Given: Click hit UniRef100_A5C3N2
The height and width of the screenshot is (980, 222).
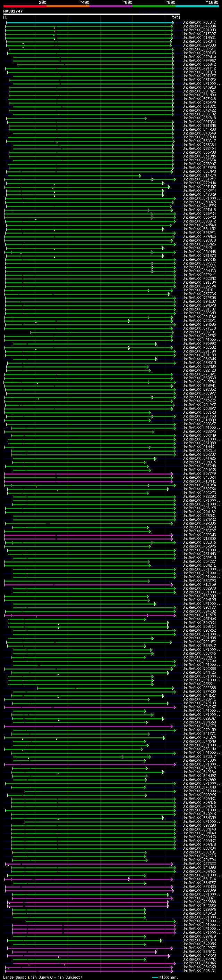Looking at the screenshot, I should [x=199, y=278].
